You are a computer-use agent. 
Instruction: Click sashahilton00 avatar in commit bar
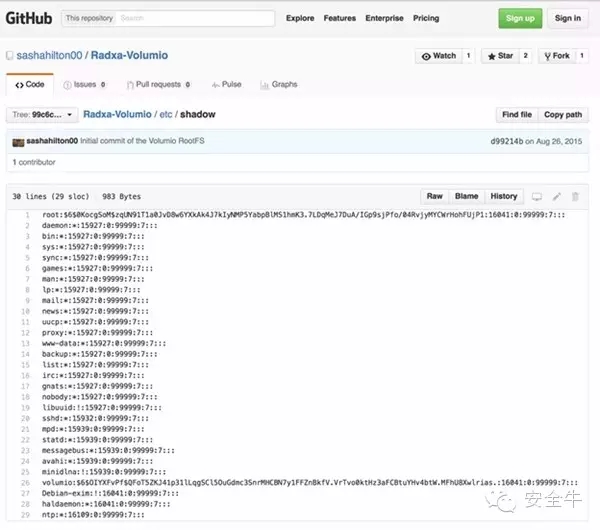point(18,142)
